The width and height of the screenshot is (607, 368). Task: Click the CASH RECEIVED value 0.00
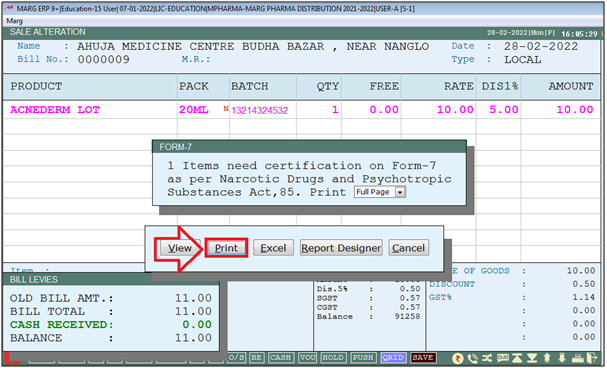coord(197,325)
